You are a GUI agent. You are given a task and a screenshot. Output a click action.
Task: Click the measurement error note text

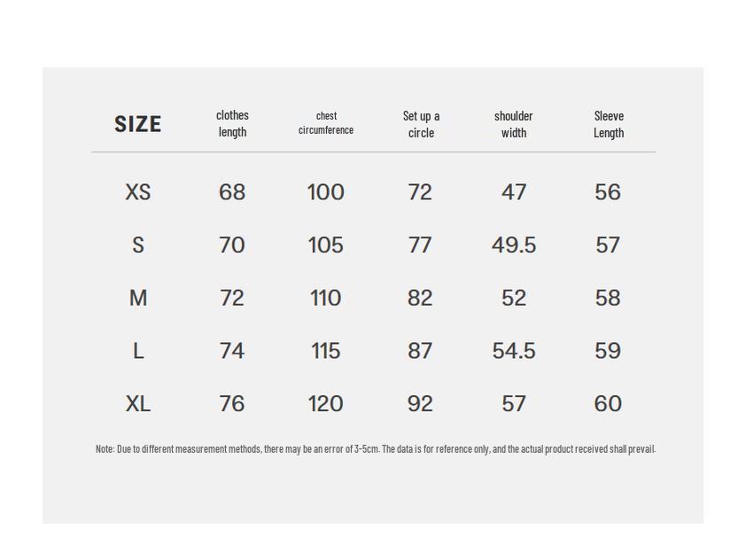click(x=376, y=449)
